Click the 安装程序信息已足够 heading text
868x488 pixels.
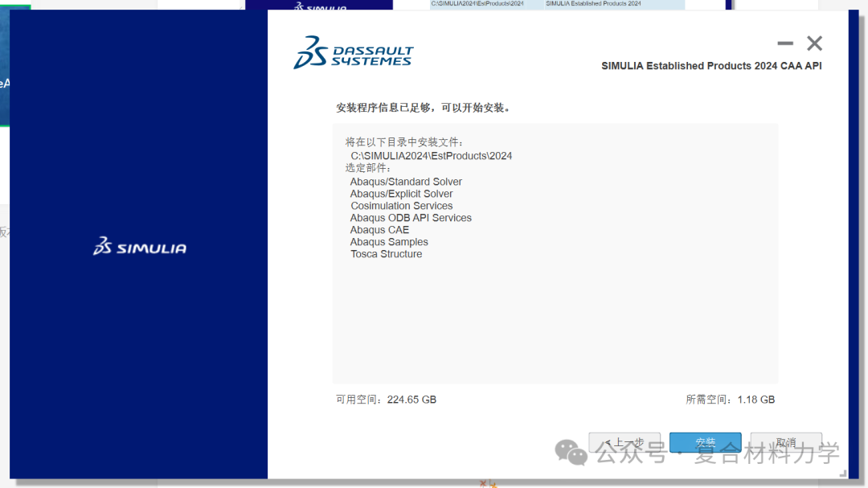coord(423,108)
